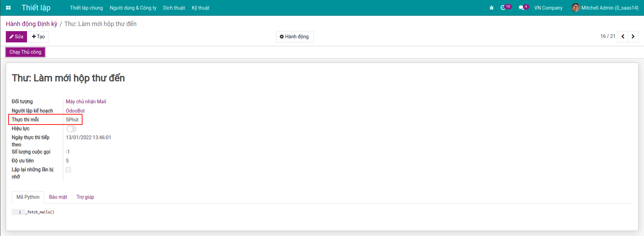
Task: Open the Hành động dropdown
Action: (x=295, y=37)
